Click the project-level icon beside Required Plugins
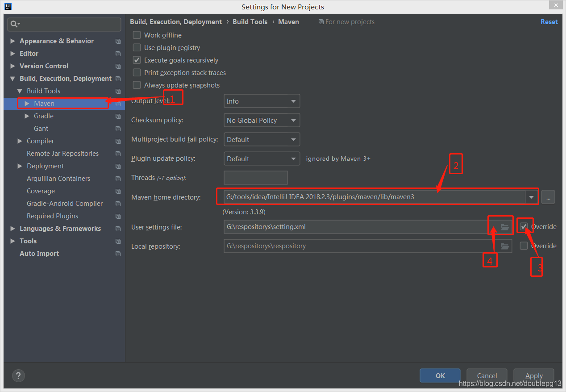This screenshot has height=392, width=566. pyautogui.click(x=118, y=216)
